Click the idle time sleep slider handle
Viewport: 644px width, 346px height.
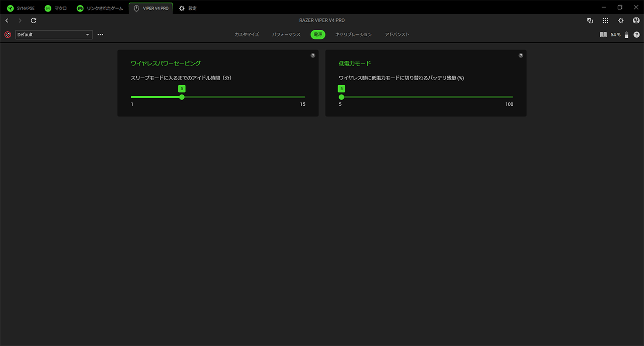coord(182,97)
